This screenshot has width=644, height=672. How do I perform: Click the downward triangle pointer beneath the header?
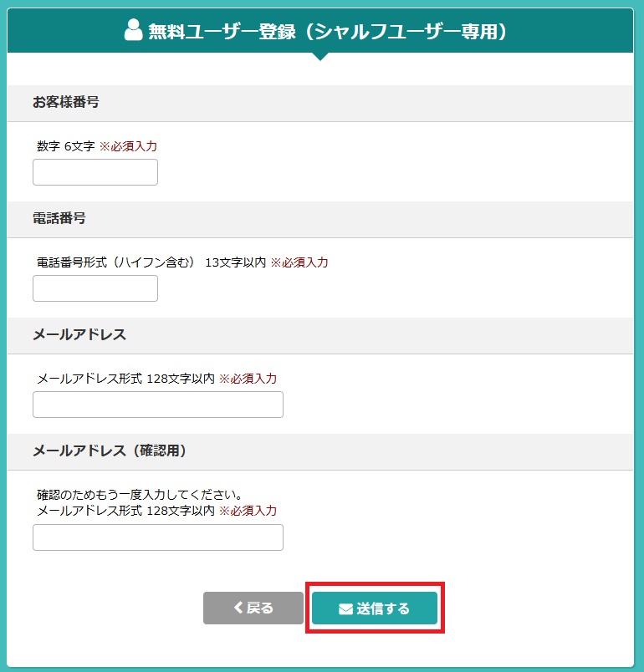(x=320, y=57)
